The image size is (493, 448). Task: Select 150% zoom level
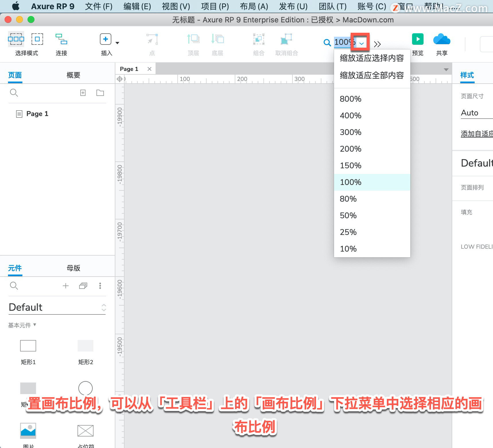(372, 165)
